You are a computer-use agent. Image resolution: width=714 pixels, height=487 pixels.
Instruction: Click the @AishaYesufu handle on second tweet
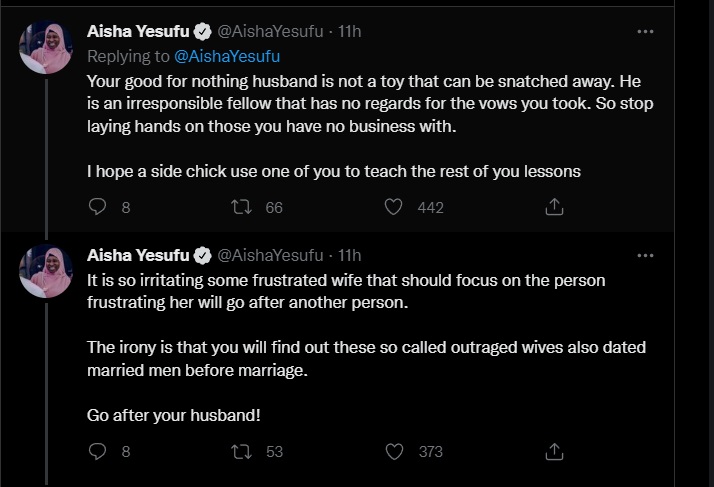[x=270, y=255]
